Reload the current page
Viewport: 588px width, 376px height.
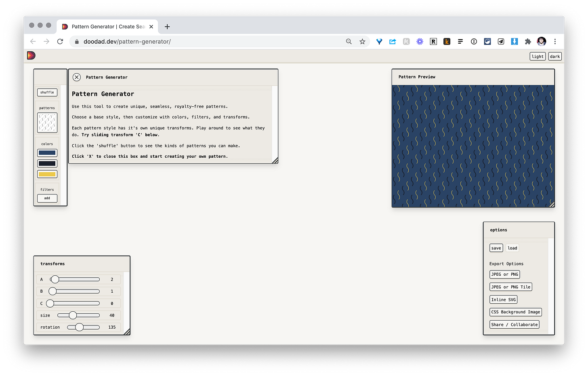pyautogui.click(x=60, y=41)
